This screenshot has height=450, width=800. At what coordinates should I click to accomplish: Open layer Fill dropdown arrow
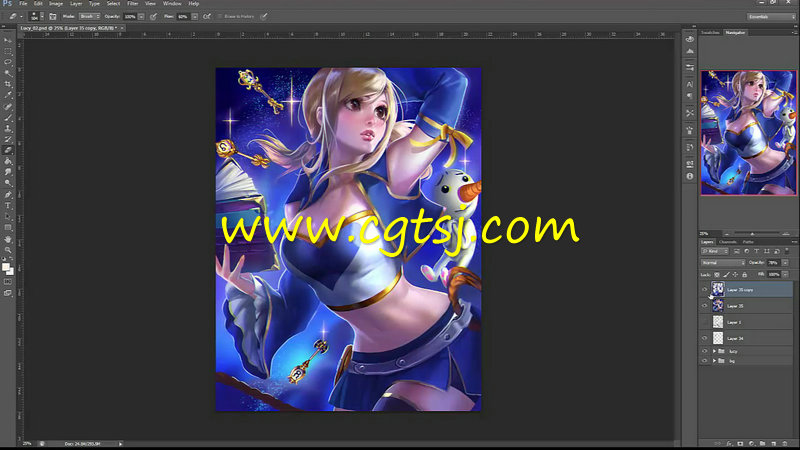pyautogui.click(x=785, y=274)
